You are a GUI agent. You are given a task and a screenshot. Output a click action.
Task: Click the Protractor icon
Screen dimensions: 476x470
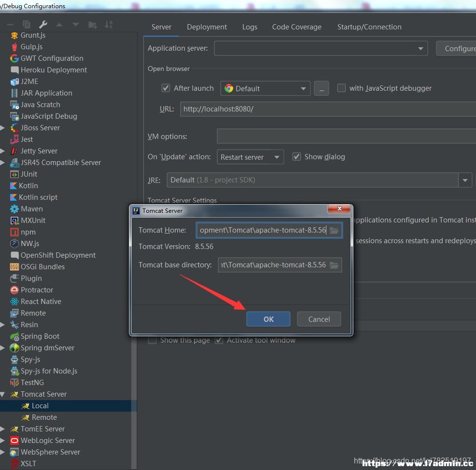[x=14, y=290]
